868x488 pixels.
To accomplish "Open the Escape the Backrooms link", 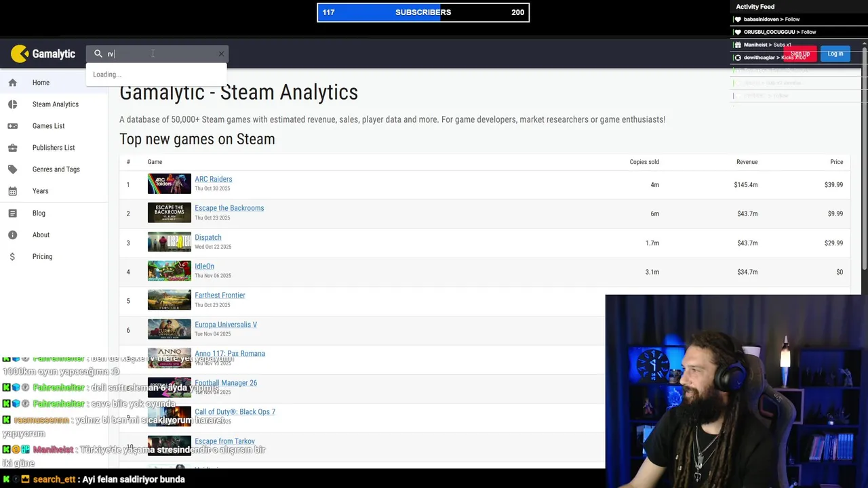I will pyautogui.click(x=229, y=208).
